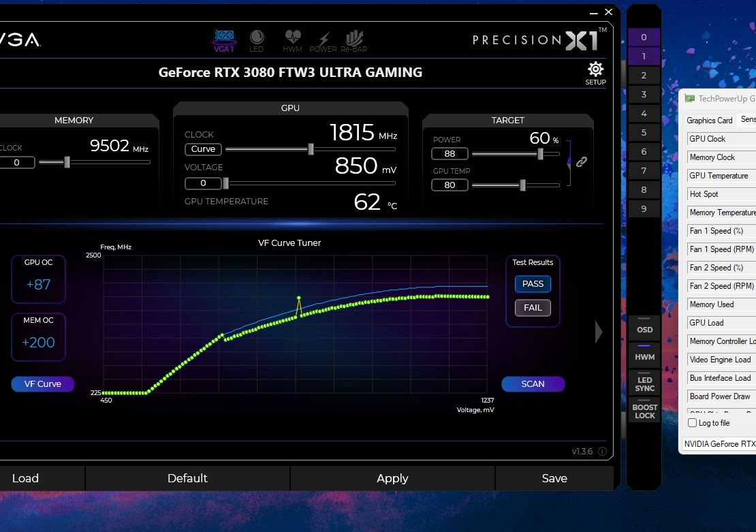Click the Default button

(x=187, y=478)
